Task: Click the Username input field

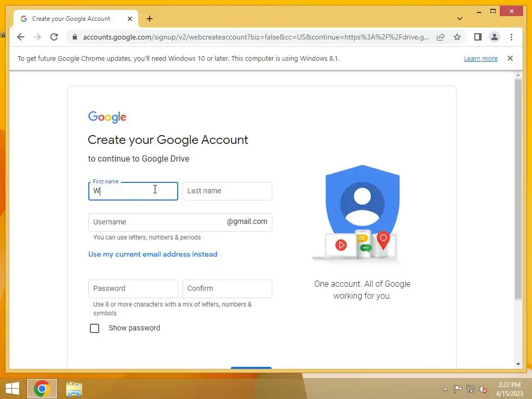Action: coord(180,222)
